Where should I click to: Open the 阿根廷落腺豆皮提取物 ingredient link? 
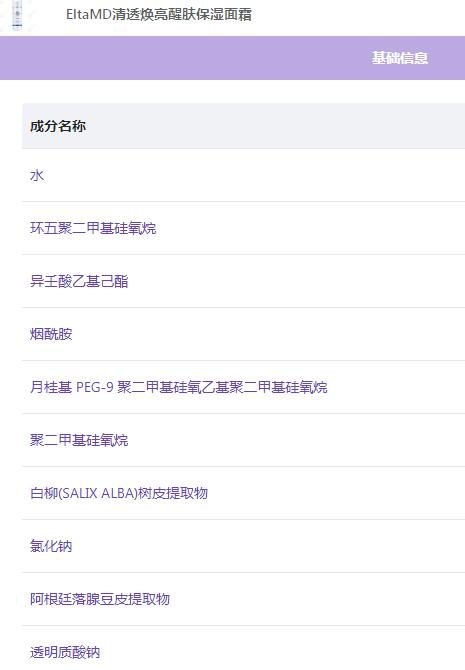pos(100,599)
